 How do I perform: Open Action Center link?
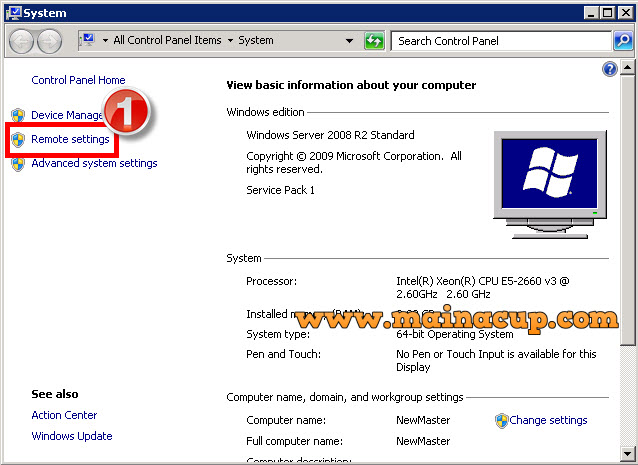pos(64,415)
